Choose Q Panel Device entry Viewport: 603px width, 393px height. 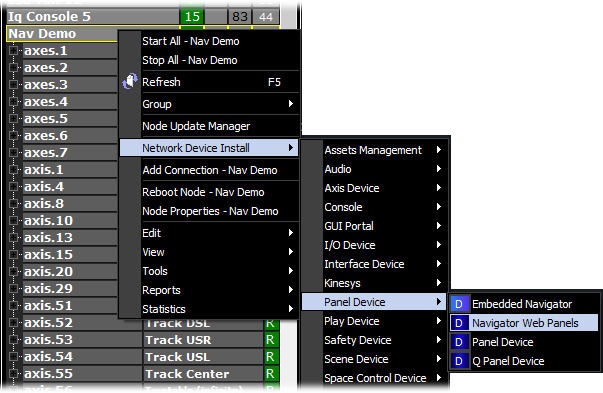click(524, 361)
